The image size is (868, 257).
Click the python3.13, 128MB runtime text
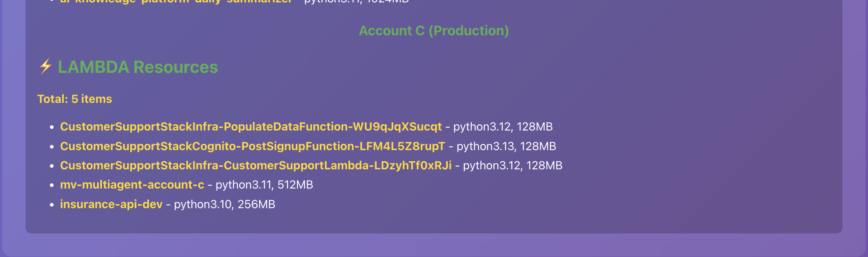pyautogui.click(x=506, y=146)
